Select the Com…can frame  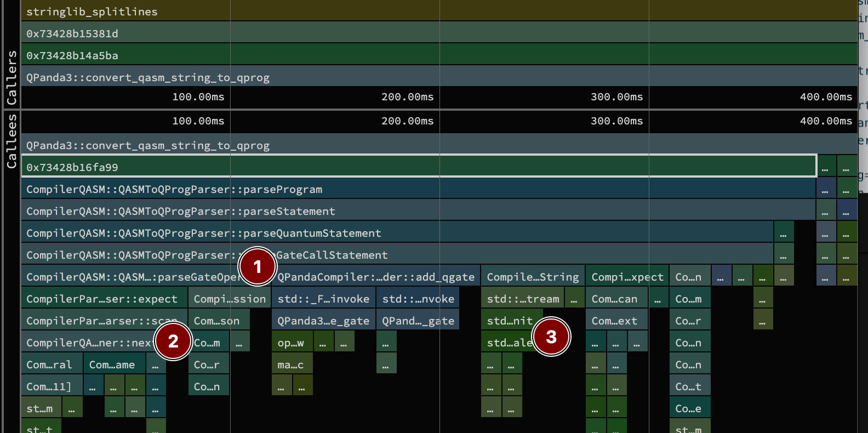pos(616,299)
